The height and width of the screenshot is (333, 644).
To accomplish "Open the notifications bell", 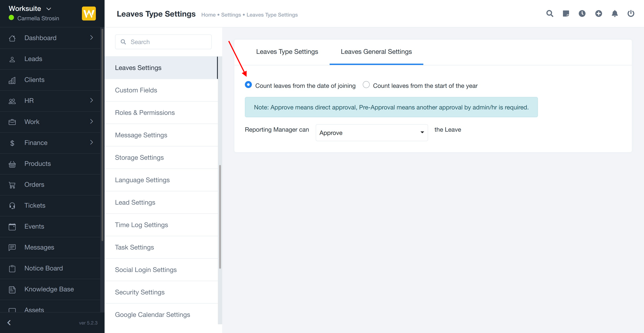I will 615,14.
